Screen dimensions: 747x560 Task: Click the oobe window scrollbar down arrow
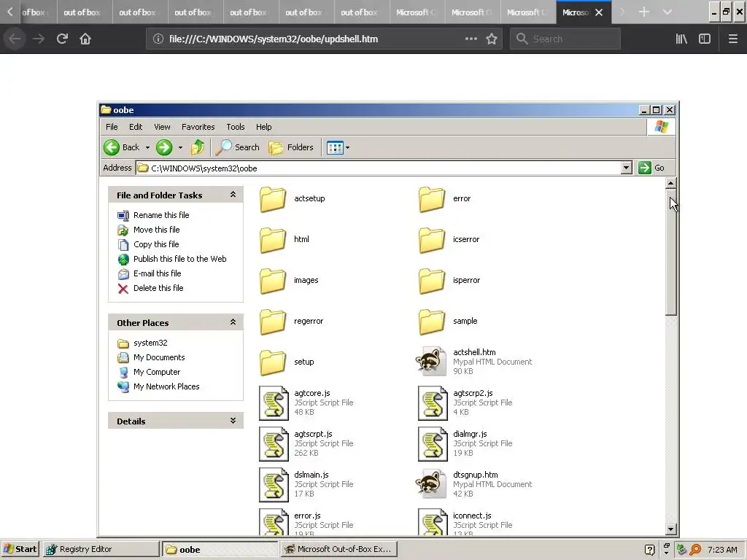click(671, 529)
